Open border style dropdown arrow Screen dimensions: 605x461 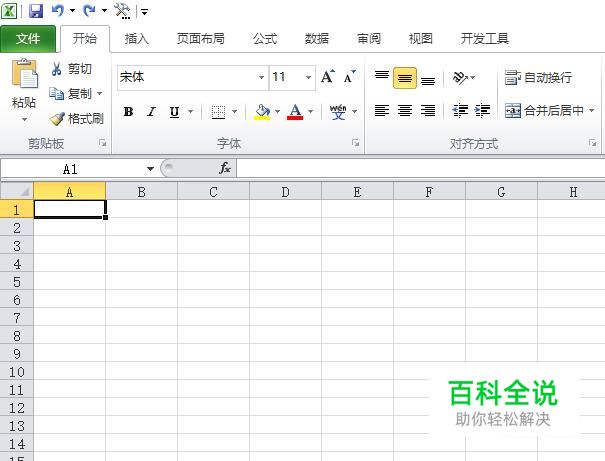pos(234,112)
